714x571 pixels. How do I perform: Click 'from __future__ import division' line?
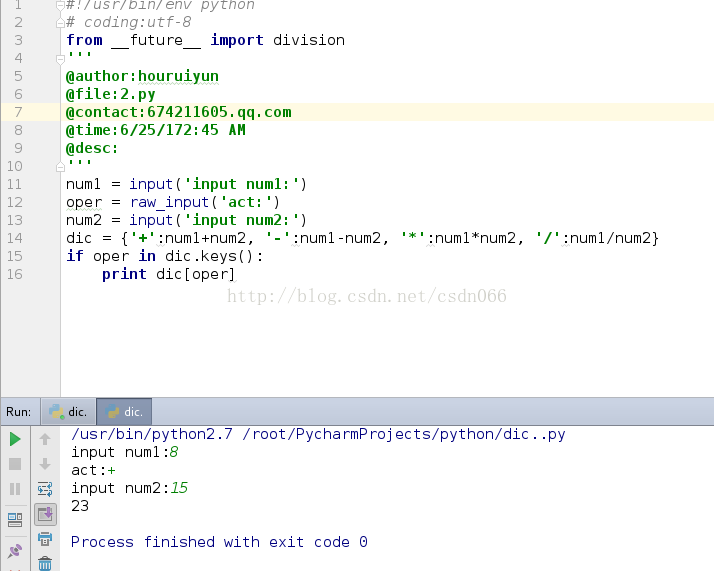[x=205, y=40]
